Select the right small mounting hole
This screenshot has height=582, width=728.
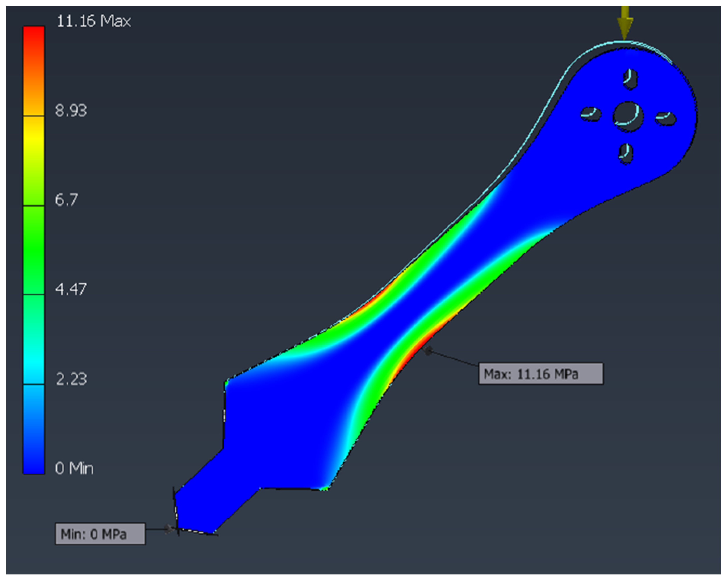click(666, 119)
